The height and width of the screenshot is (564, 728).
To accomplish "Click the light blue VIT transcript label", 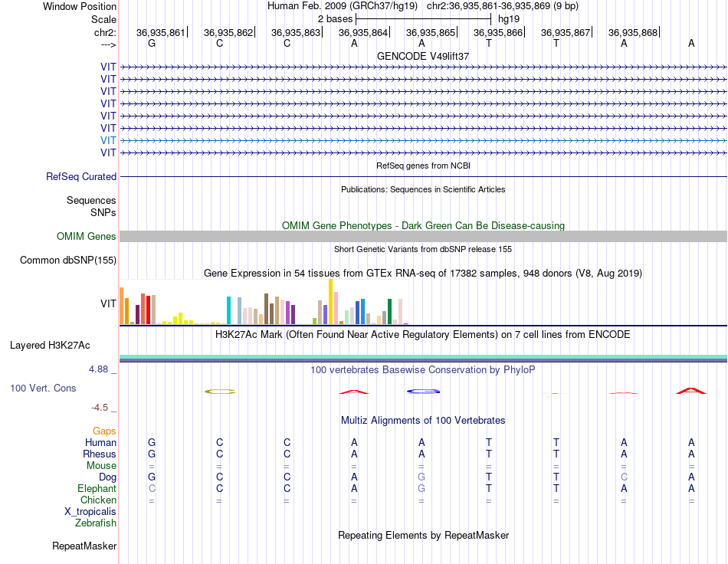I will 108,140.
